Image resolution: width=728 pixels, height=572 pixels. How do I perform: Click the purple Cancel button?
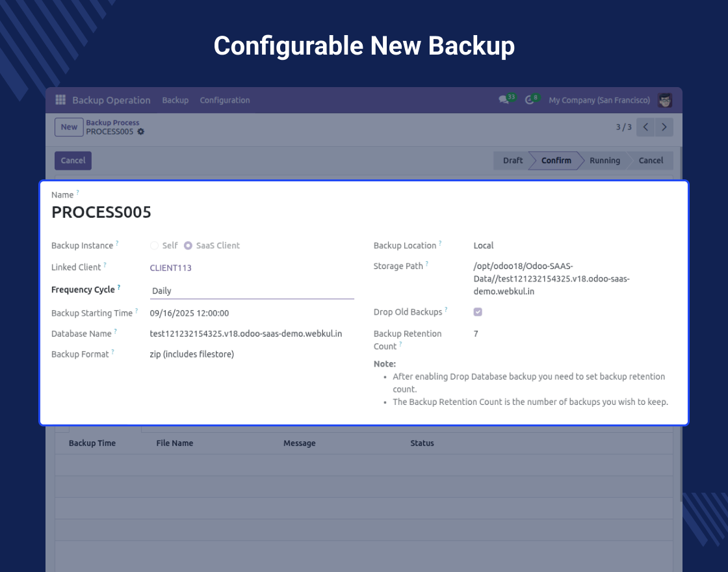pos(73,161)
